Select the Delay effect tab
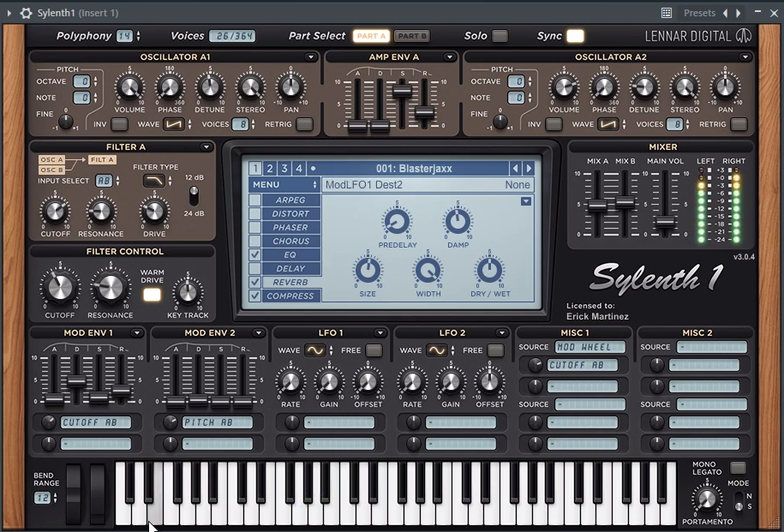Image resolution: width=784 pixels, height=532 pixels. (290, 268)
